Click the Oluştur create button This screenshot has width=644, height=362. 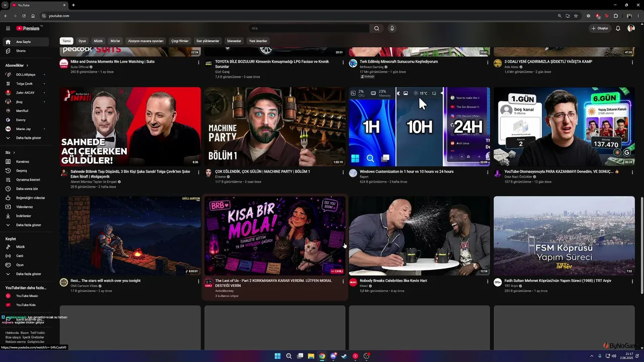[x=600, y=28]
